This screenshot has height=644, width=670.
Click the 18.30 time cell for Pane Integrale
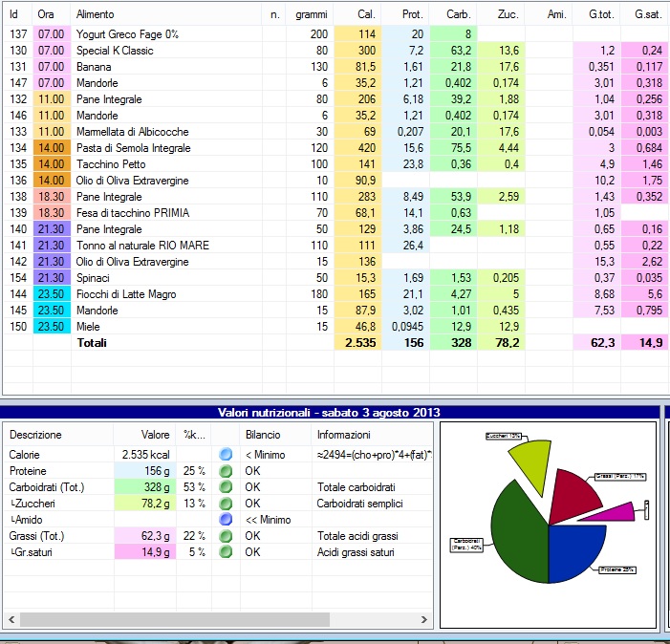click(52, 197)
